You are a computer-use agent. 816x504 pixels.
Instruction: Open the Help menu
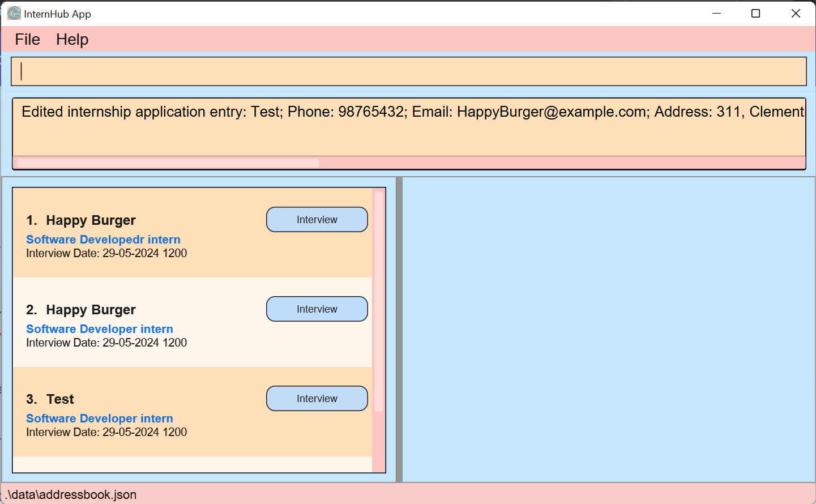(x=72, y=40)
